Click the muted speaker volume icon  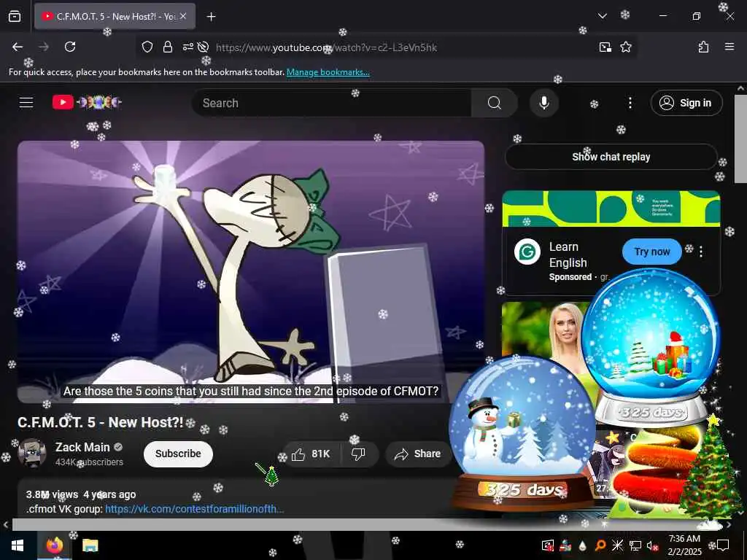(651, 545)
